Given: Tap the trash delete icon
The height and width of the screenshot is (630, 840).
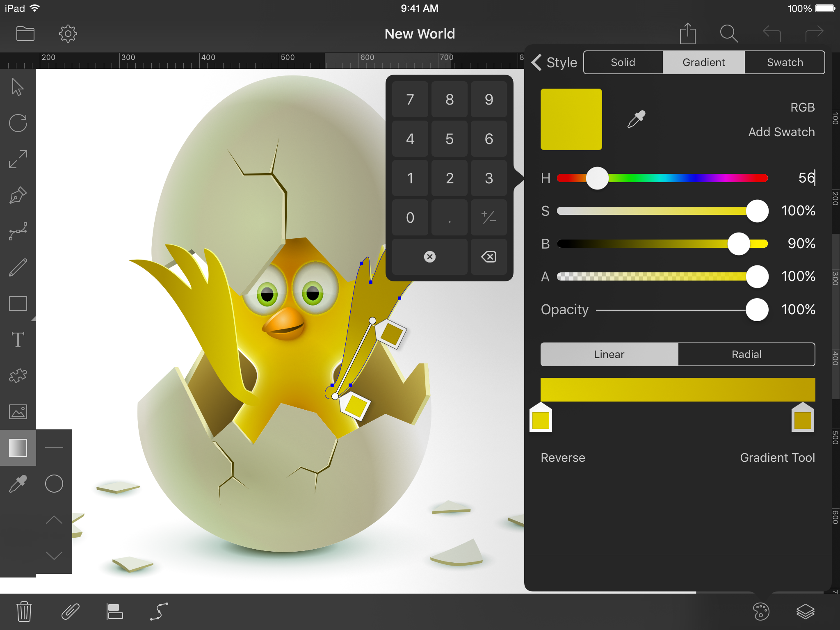Looking at the screenshot, I should pyautogui.click(x=24, y=612).
